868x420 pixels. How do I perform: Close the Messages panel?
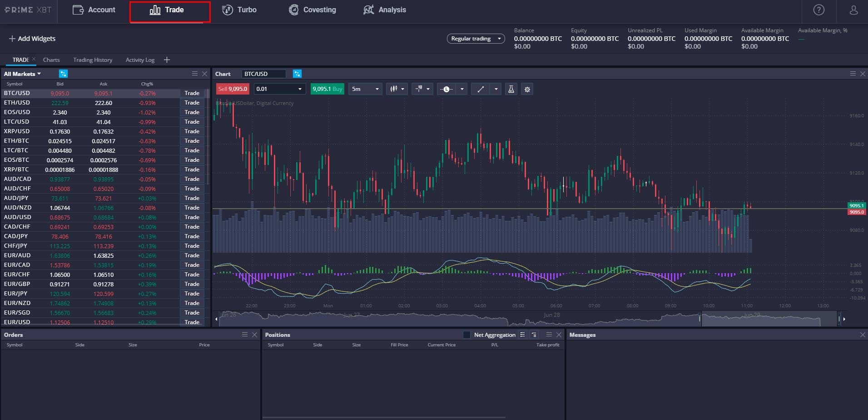pyautogui.click(x=863, y=335)
